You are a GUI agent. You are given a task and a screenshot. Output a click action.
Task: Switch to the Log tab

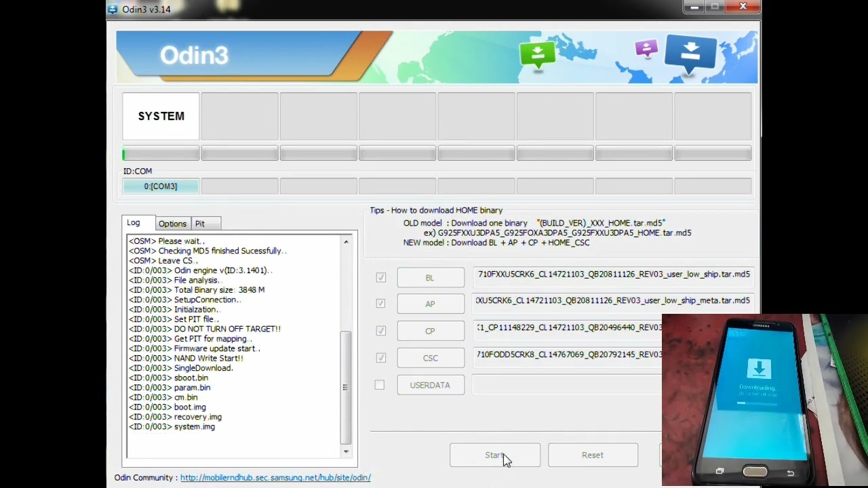click(138, 223)
